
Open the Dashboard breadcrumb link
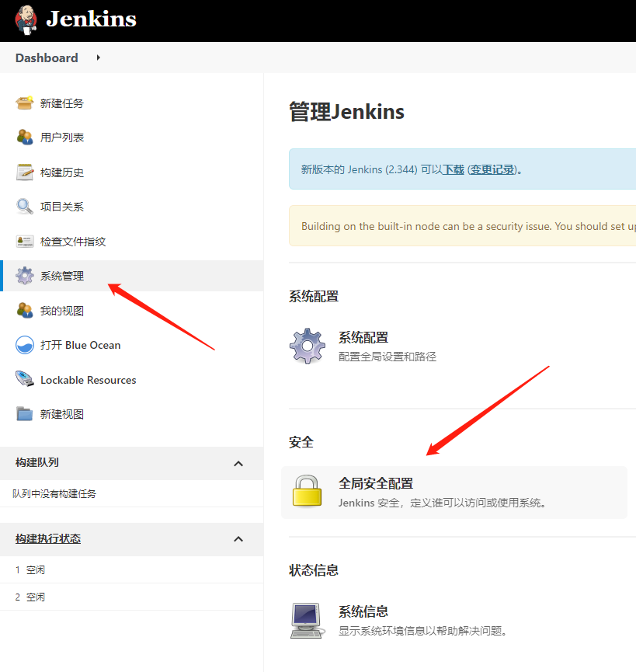47,57
